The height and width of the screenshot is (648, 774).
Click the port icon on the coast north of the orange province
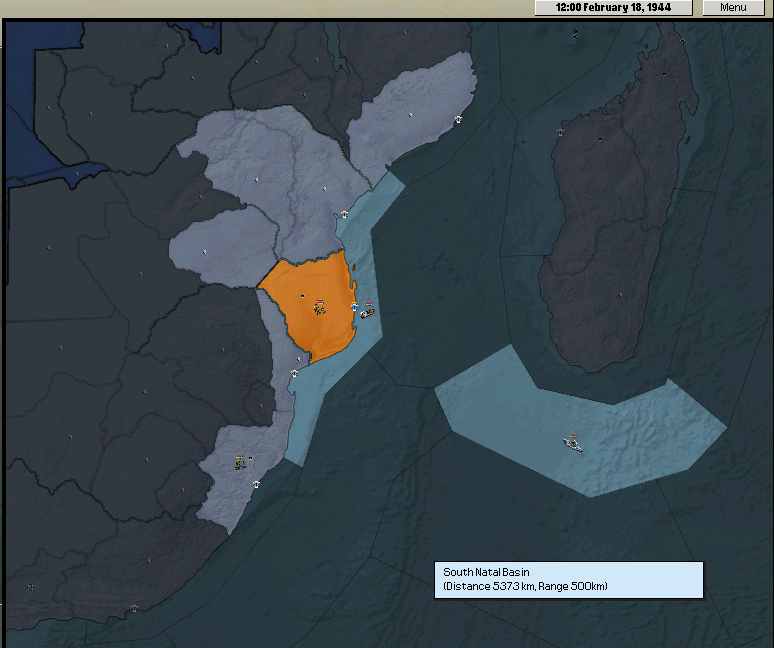(344, 215)
